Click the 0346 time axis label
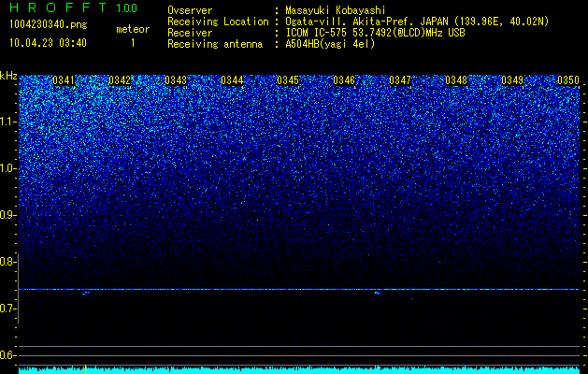This screenshot has width=588, height=374. [344, 80]
